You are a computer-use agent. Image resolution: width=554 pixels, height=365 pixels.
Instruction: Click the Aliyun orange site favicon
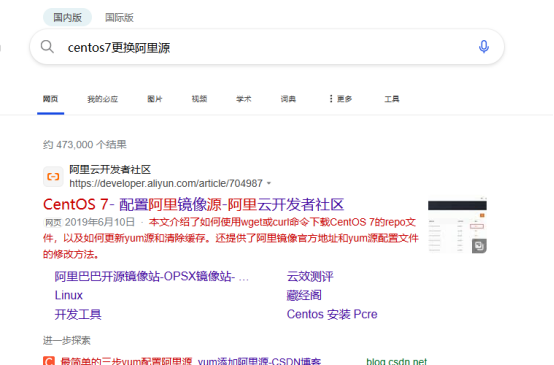click(x=53, y=176)
